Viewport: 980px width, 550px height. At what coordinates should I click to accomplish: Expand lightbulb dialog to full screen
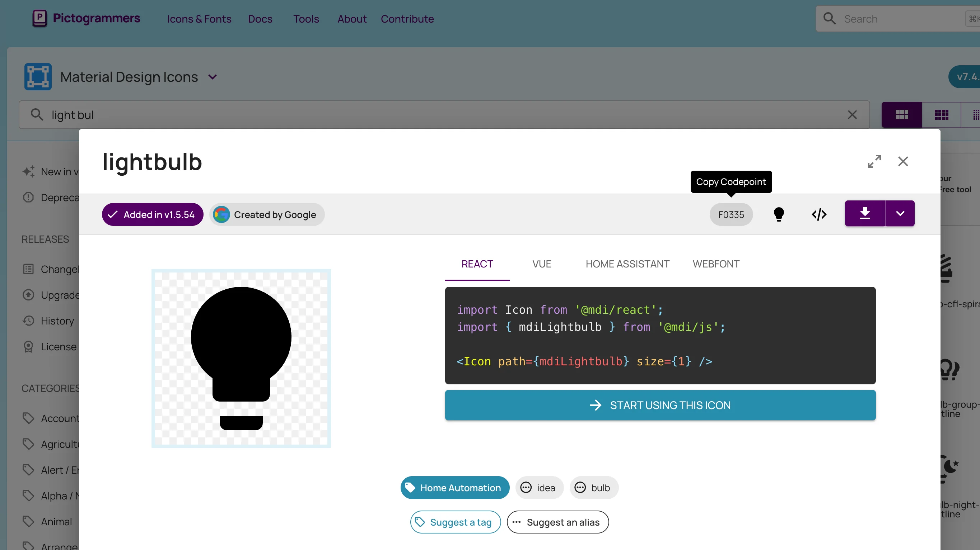(x=874, y=162)
